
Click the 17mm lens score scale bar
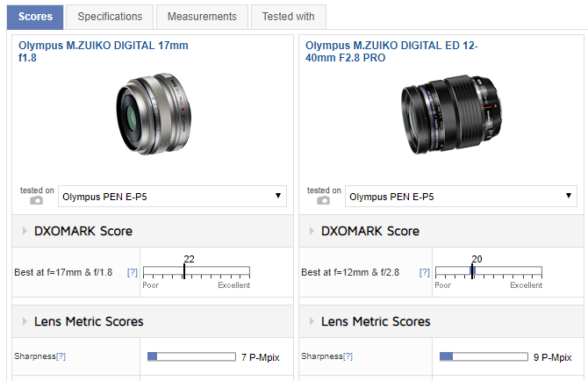point(196,272)
